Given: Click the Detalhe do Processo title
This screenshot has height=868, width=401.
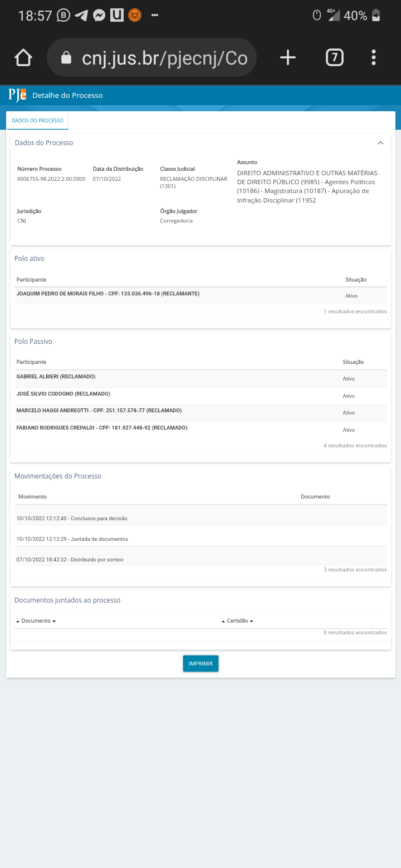Looking at the screenshot, I should pyautogui.click(x=67, y=95).
